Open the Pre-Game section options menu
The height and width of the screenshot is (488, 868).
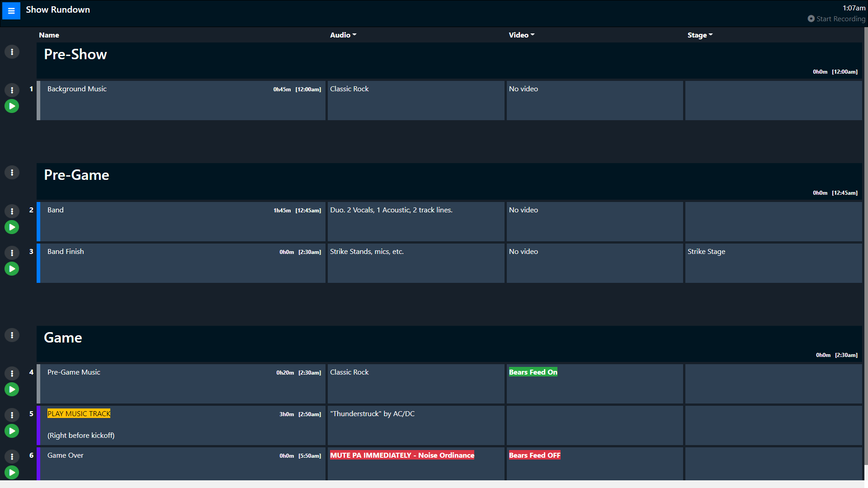pyautogui.click(x=12, y=172)
